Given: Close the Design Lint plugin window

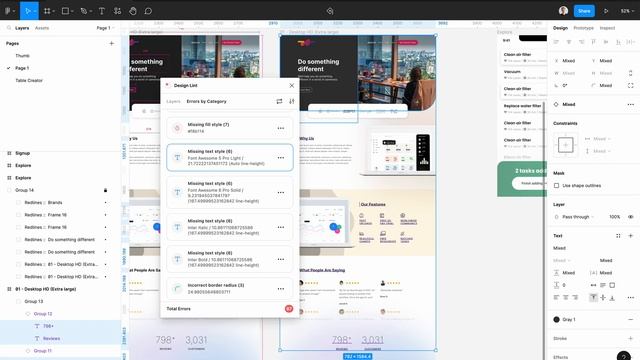Looking at the screenshot, I should click(291, 85).
